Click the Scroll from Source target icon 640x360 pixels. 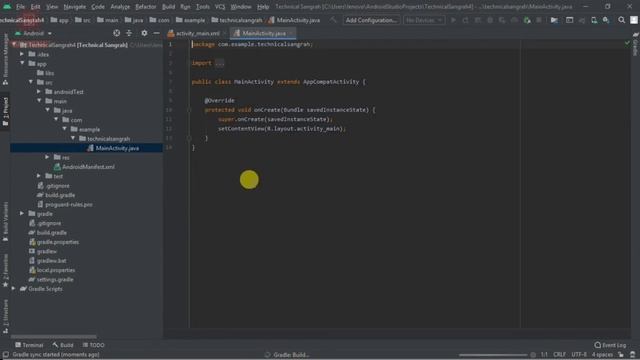[117, 33]
